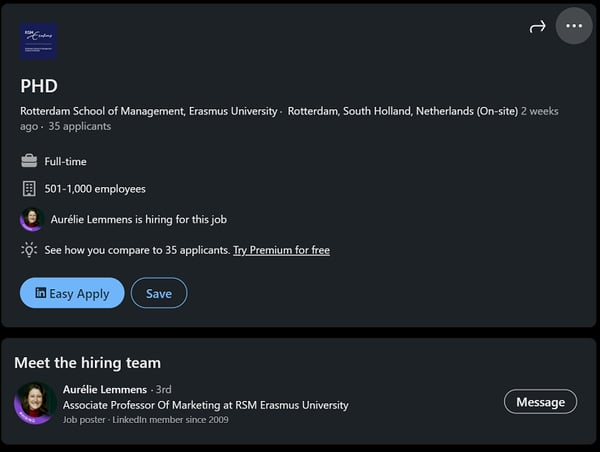Click the briefcase Full-time icon
The height and width of the screenshot is (452, 600).
click(x=29, y=161)
